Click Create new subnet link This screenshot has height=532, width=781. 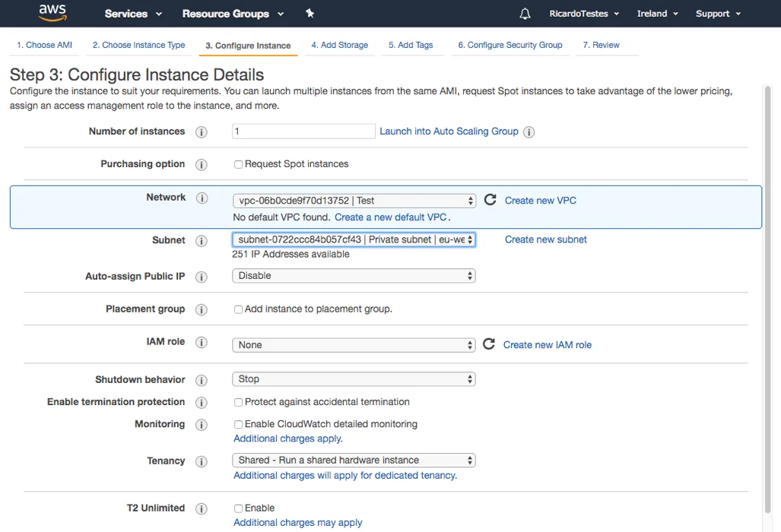[x=545, y=239]
